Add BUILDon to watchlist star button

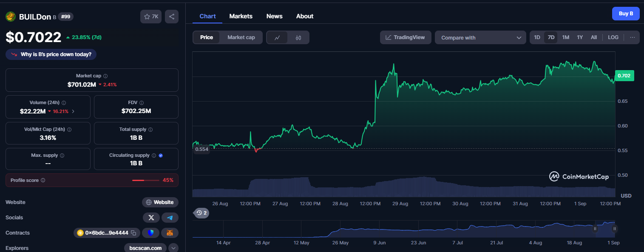point(151,17)
